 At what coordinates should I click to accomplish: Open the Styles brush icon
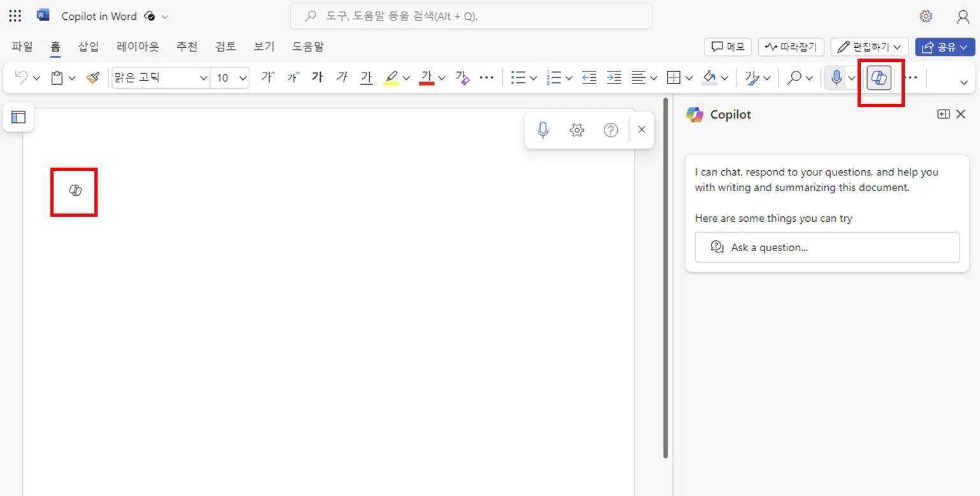coord(752,78)
